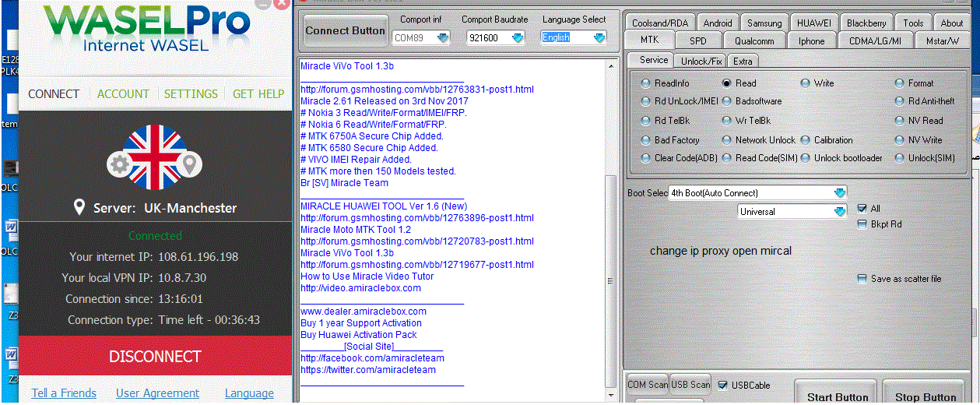Open the Tell a Friends link

[64, 393]
